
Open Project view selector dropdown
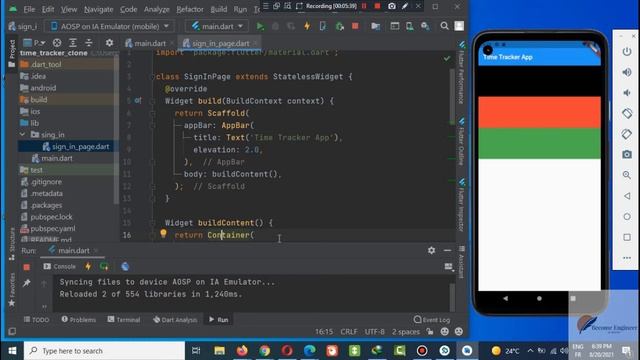(x=34, y=43)
